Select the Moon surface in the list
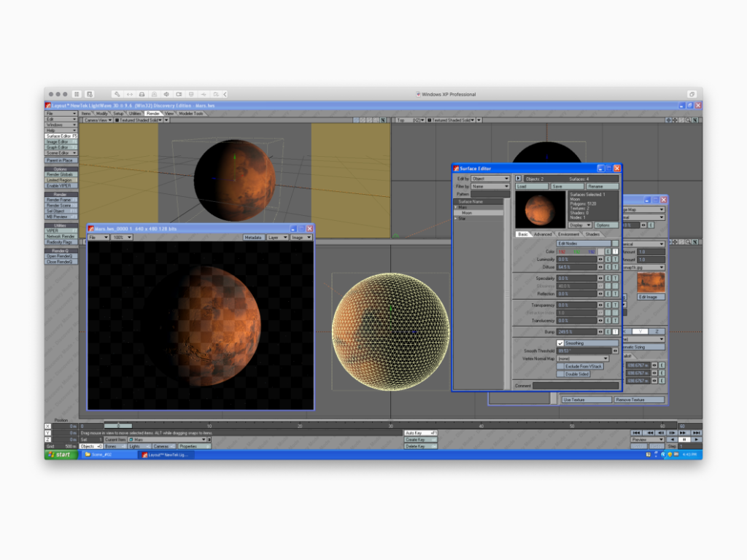 [x=479, y=213]
